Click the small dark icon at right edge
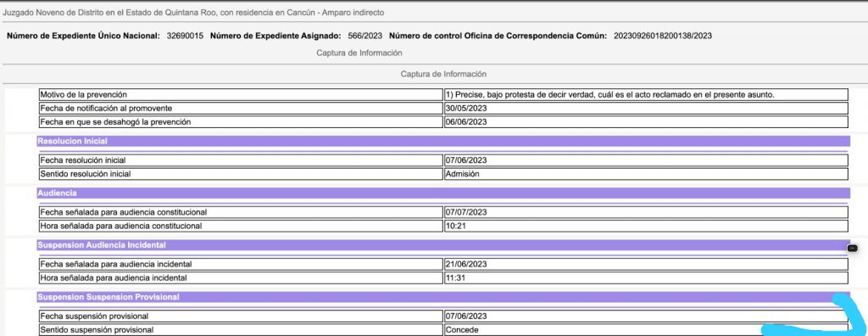The height and width of the screenshot is (336, 868). (x=853, y=248)
